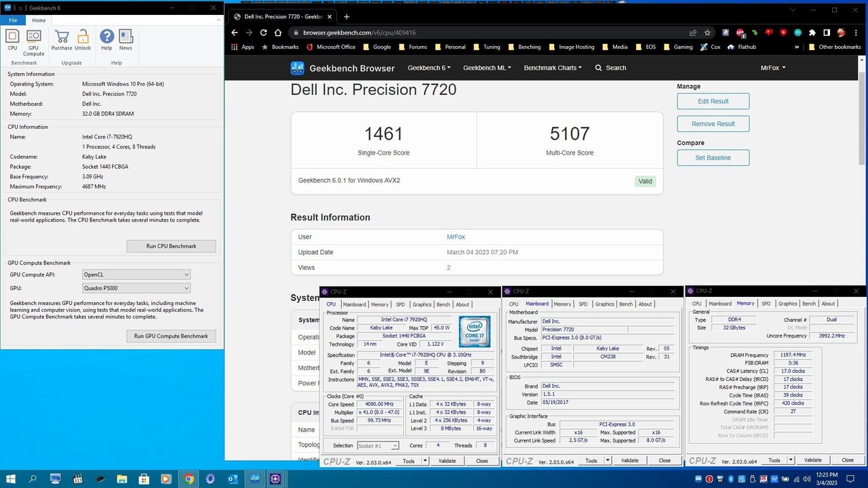The height and width of the screenshot is (488, 868).
Task: Click the Unlock padlock icon
Action: (83, 40)
